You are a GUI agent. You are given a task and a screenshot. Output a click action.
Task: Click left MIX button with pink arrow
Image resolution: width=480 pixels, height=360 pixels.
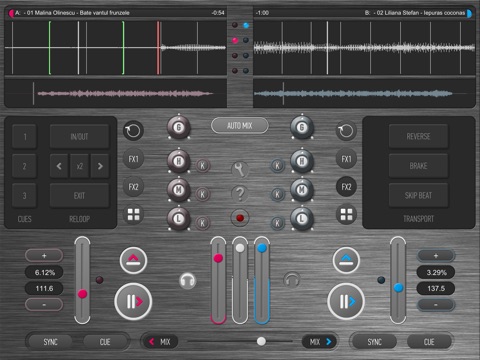click(x=160, y=342)
